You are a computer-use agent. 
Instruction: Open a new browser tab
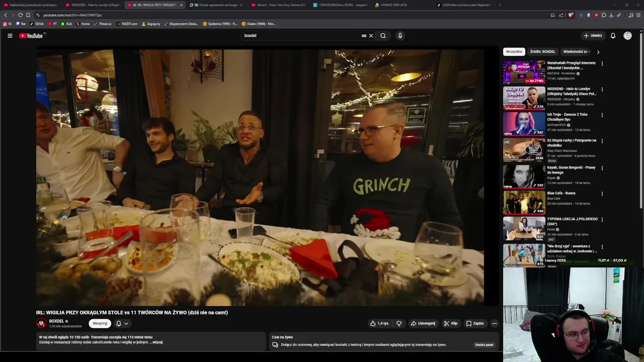tap(500, 5)
